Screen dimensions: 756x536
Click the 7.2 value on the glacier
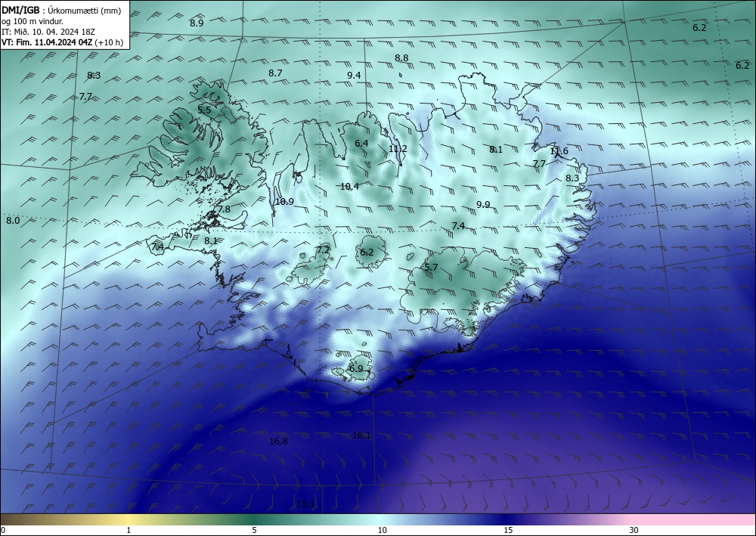pyautogui.click(x=323, y=249)
